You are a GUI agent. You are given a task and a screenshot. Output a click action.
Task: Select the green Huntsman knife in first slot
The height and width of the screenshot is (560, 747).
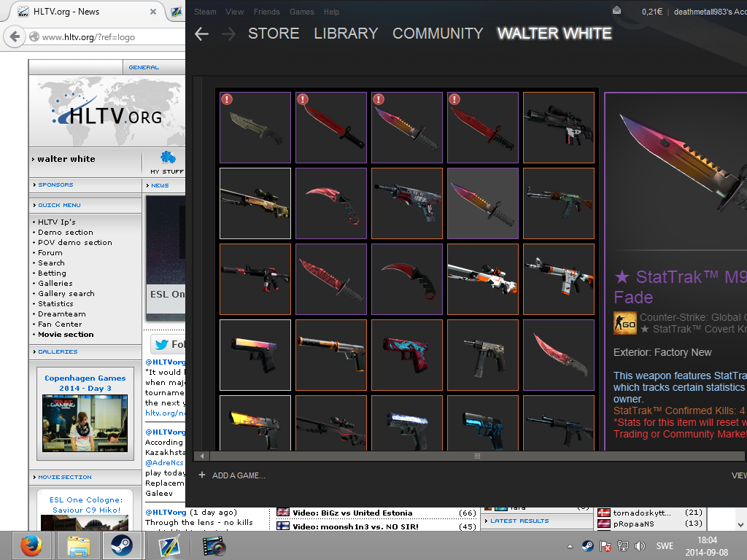(x=255, y=128)
